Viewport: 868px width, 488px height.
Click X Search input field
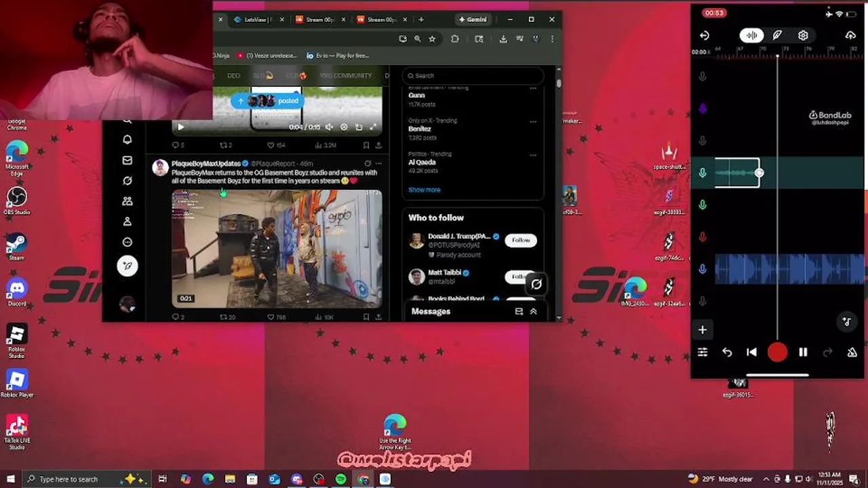tap(473, 76)
